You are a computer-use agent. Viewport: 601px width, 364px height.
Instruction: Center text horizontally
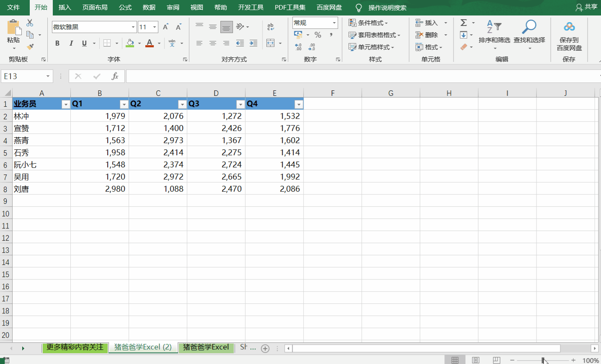213,43
